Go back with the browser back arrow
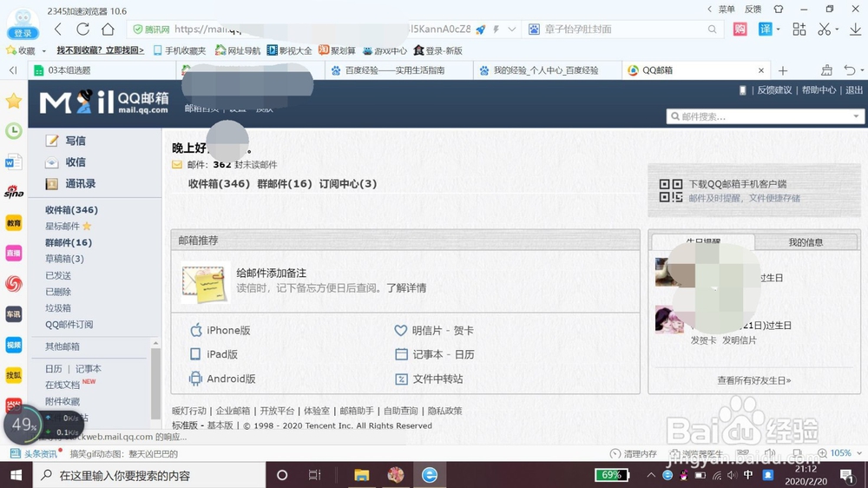Viewport: 868px width, 488px height. (x=58, y=30)
